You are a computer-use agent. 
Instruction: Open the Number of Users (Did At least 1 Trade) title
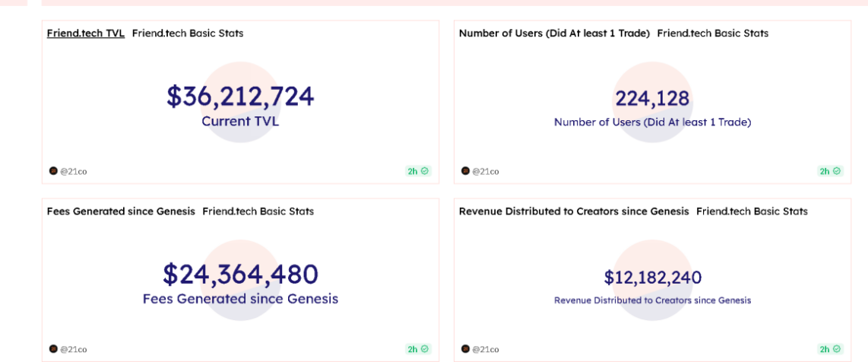pyautogui.click(x=554, y=33)
